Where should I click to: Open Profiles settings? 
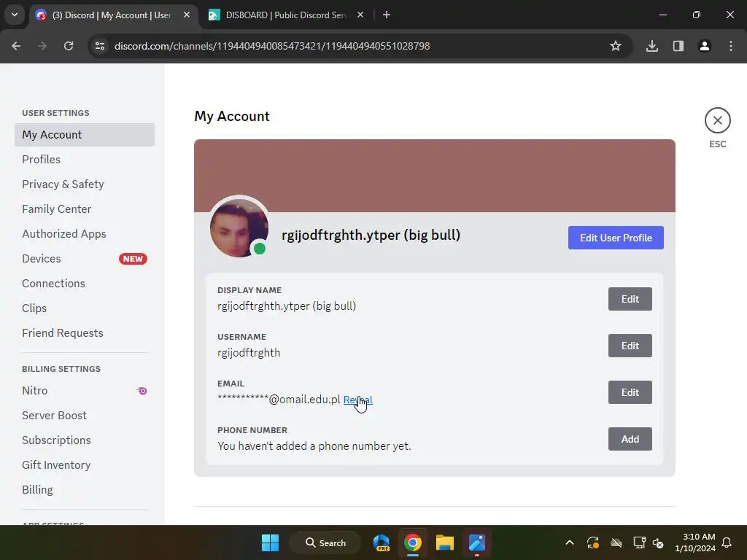[x=85, y=160]
